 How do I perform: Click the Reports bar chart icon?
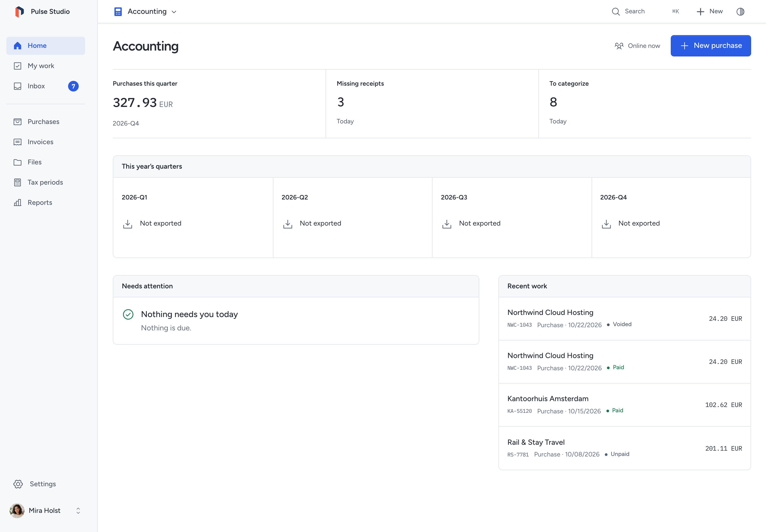pyautogui.click(x=18, y=203)
